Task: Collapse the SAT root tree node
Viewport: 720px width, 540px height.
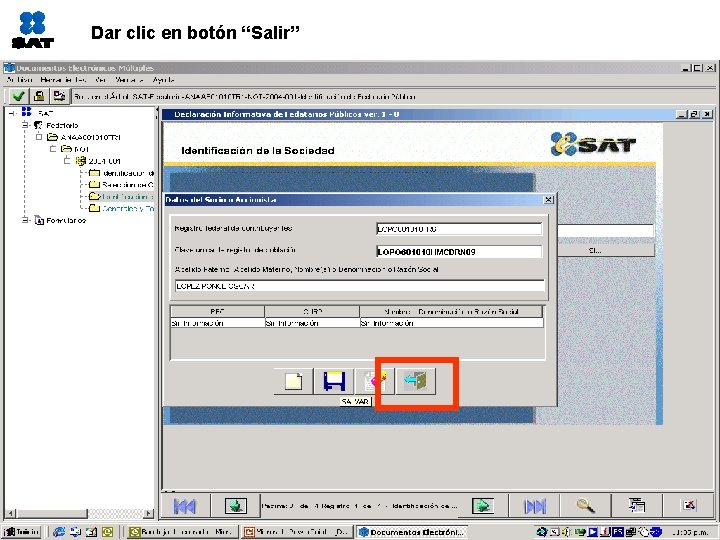Action: 12,113
